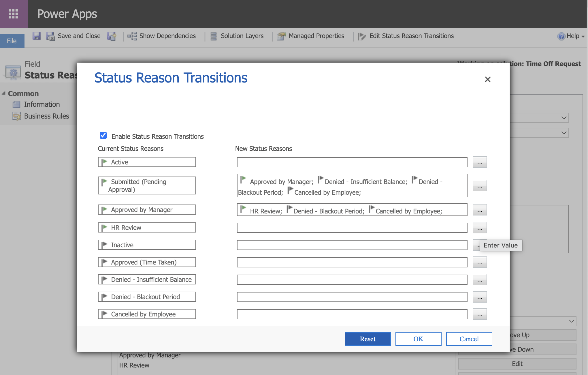Screen dimensions: 588x375
Task: Open ellipsis picker for Denied - Insufficient Balance row
Action: [480, 280]
